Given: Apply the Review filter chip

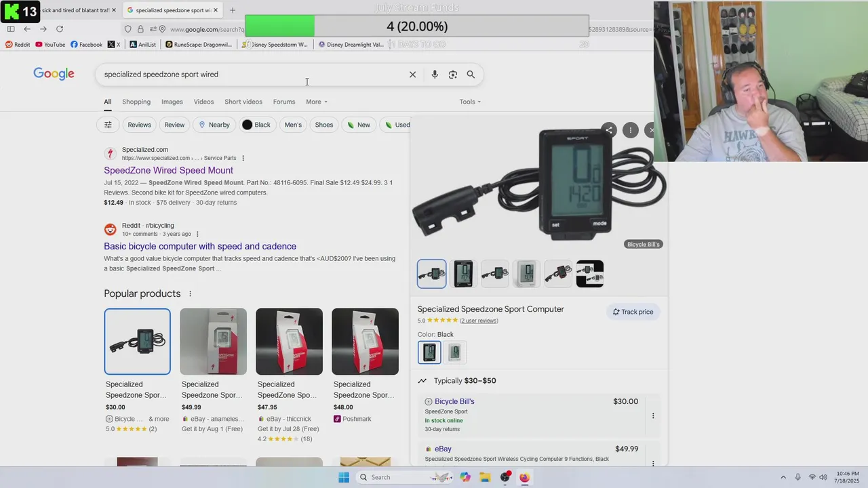Looking at the screenshot, I should coord(174,125).
